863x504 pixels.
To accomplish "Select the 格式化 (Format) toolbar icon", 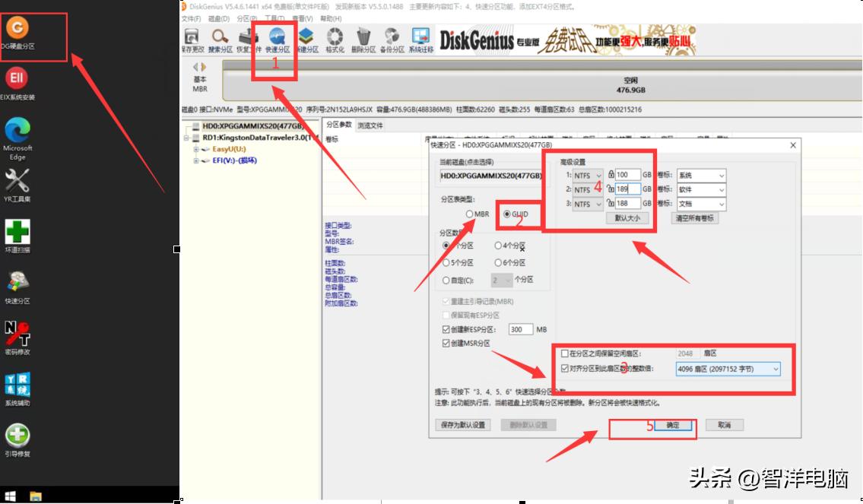I will click(x=335, y=38).
